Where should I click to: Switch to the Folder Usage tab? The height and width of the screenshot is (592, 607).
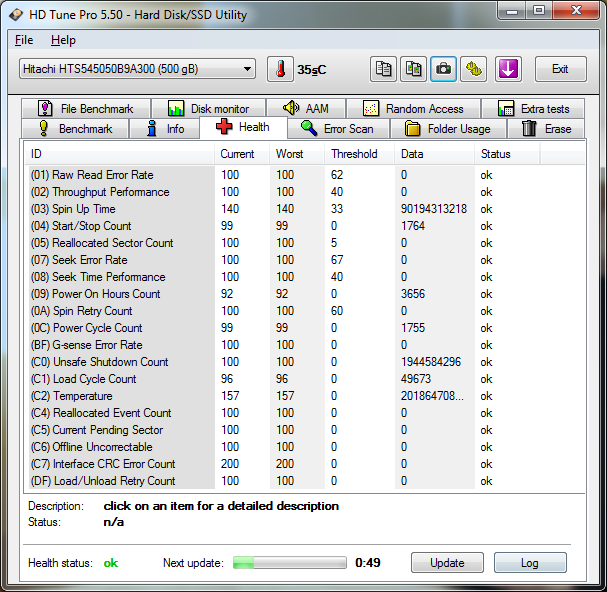point(448,129)
